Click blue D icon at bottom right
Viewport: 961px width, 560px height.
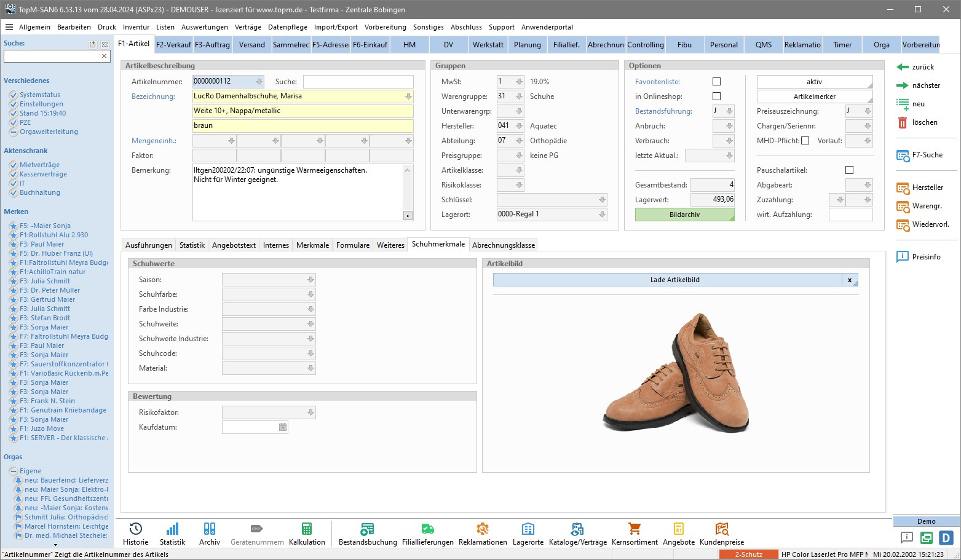[x=946, y=538]
